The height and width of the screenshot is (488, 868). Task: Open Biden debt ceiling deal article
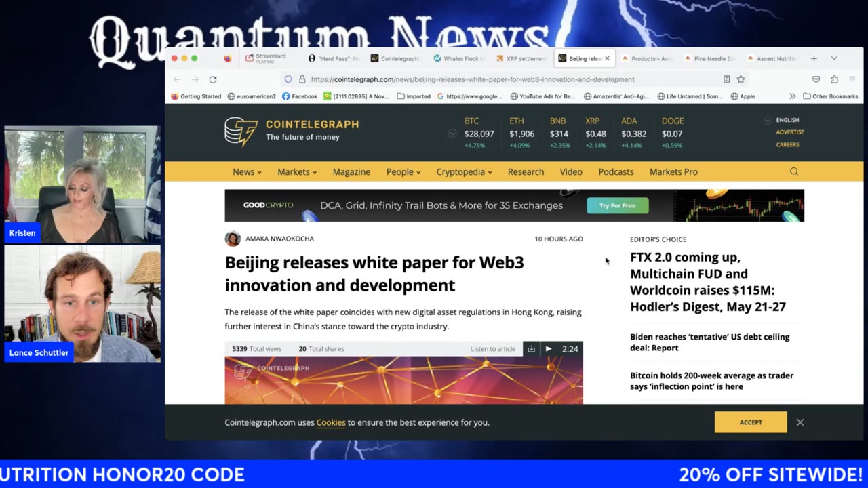pos(709,342)
